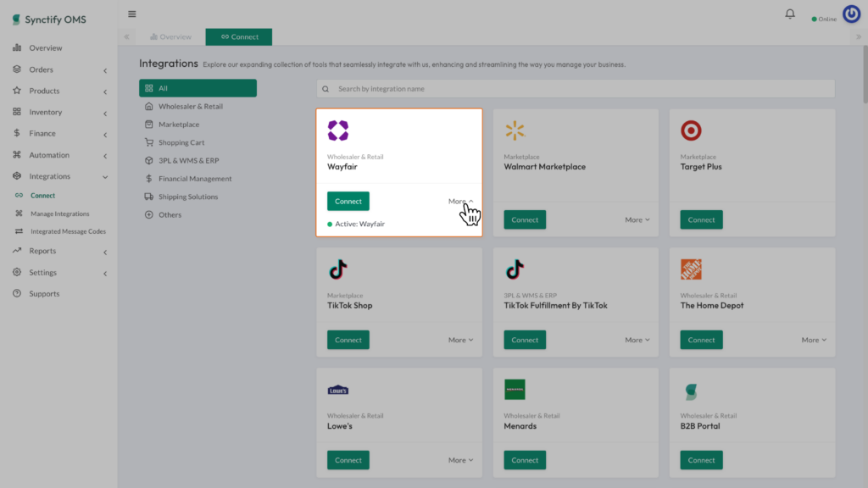Click the page vertical scrollbar
The image size is (868, 488).
(865, 75)
